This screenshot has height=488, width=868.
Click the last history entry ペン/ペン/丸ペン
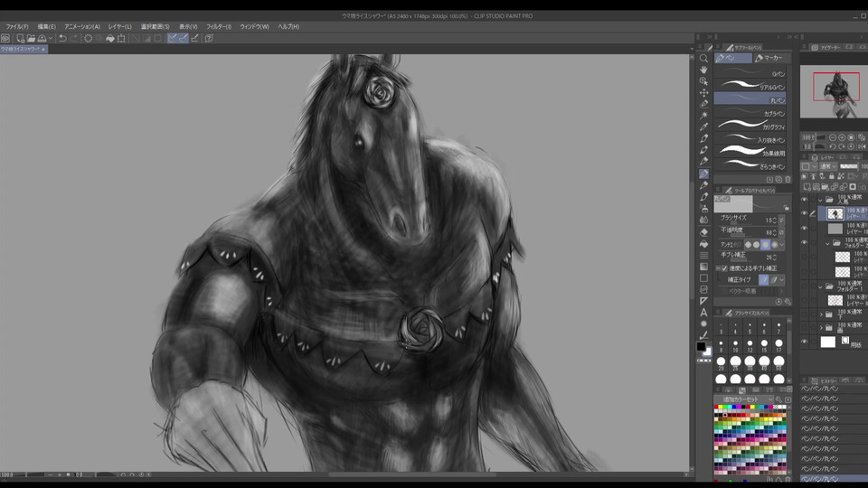coord(834,479)
